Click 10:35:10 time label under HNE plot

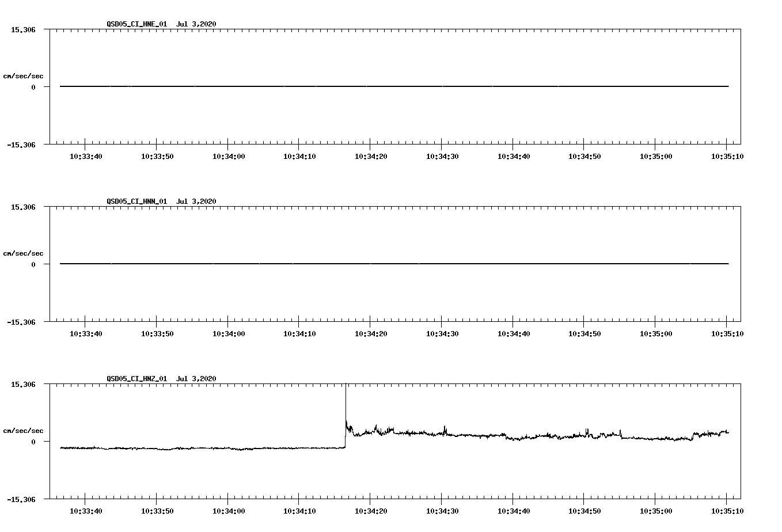727,157
